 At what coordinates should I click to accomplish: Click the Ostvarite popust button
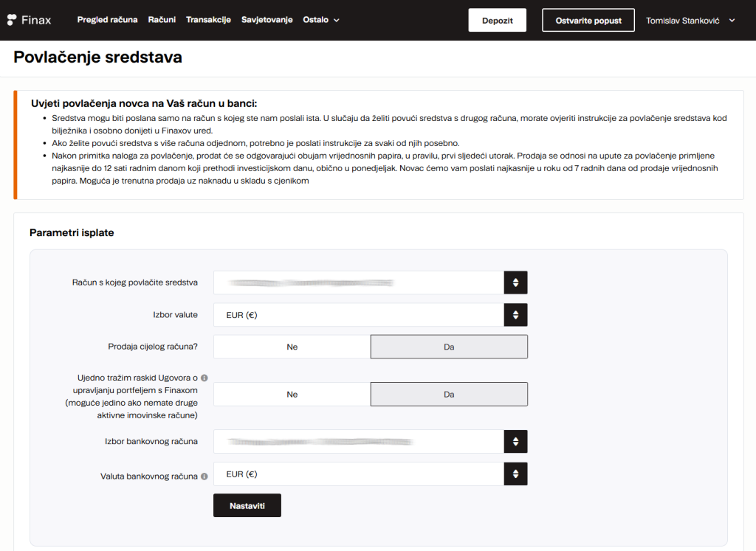(x=588, y=21)
